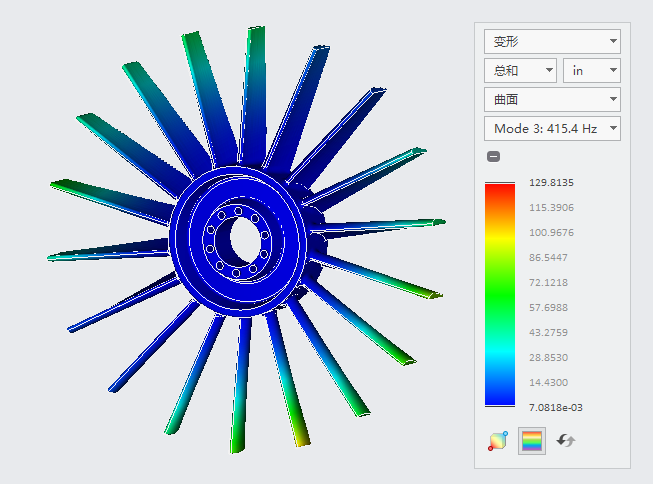Select the Mode 3: 415.4 Hz dropdown

tap(552, 129)
